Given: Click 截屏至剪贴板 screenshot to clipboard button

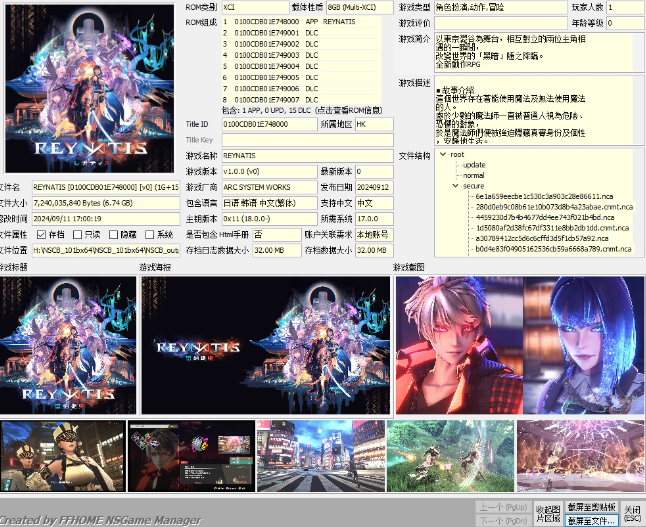Looking at the screenshot, I should tap(592, 507).
